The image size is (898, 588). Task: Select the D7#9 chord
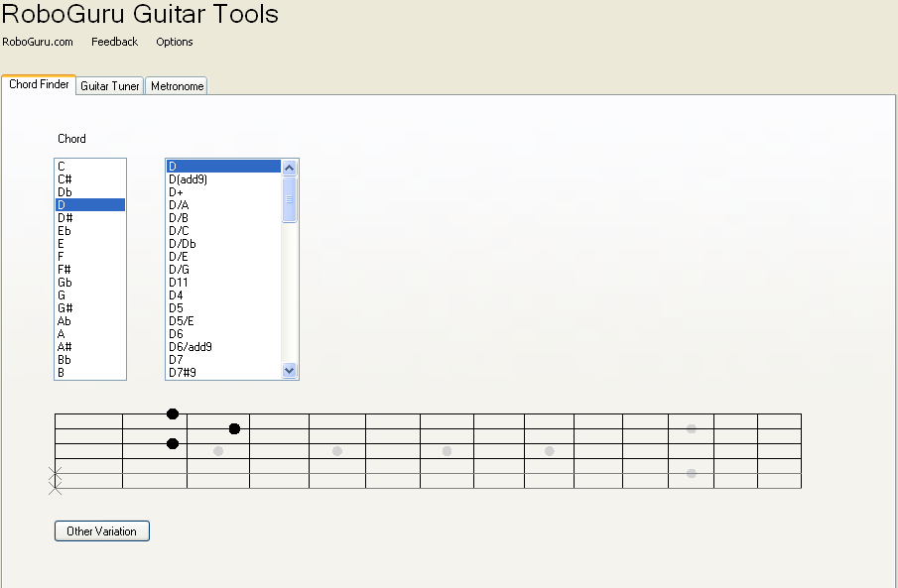[x=224, y=372]
